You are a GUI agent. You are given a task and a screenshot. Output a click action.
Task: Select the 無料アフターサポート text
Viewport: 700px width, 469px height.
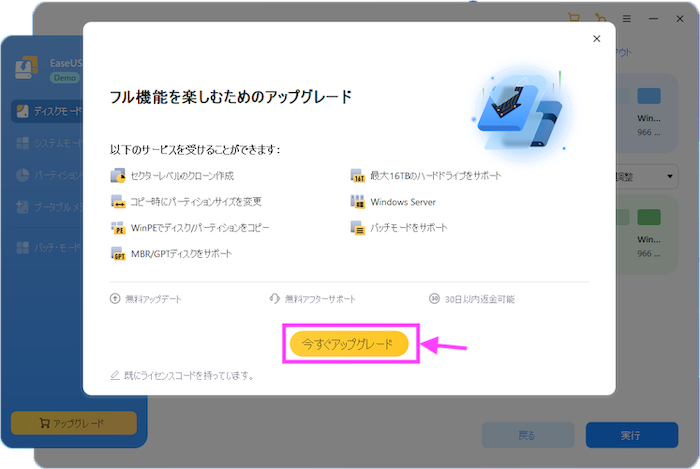(320, 299)
